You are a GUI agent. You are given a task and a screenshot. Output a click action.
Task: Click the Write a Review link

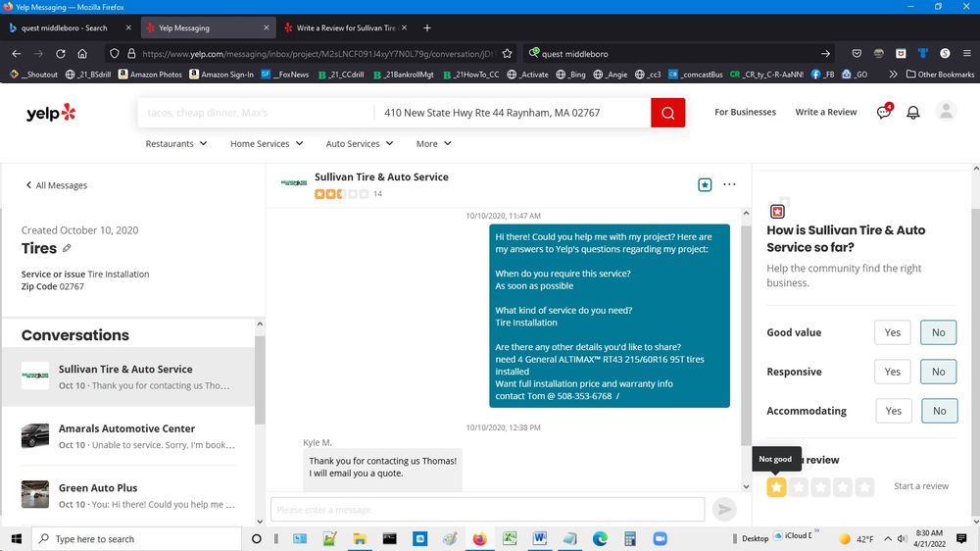click(825, 113)
